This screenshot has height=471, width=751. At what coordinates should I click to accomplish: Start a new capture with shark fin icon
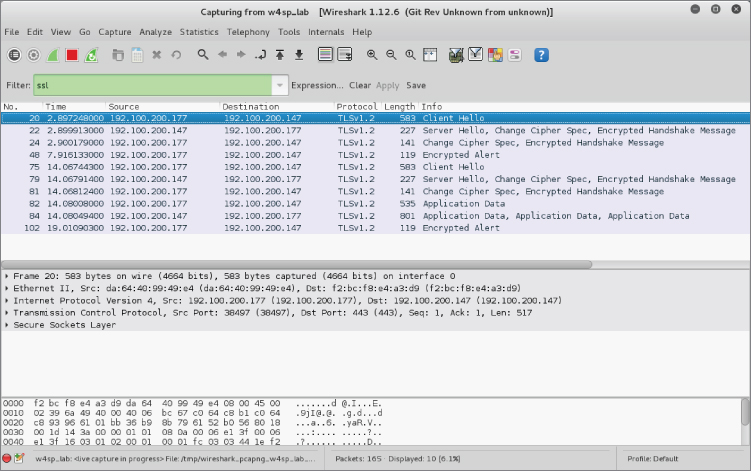[53, 55]
